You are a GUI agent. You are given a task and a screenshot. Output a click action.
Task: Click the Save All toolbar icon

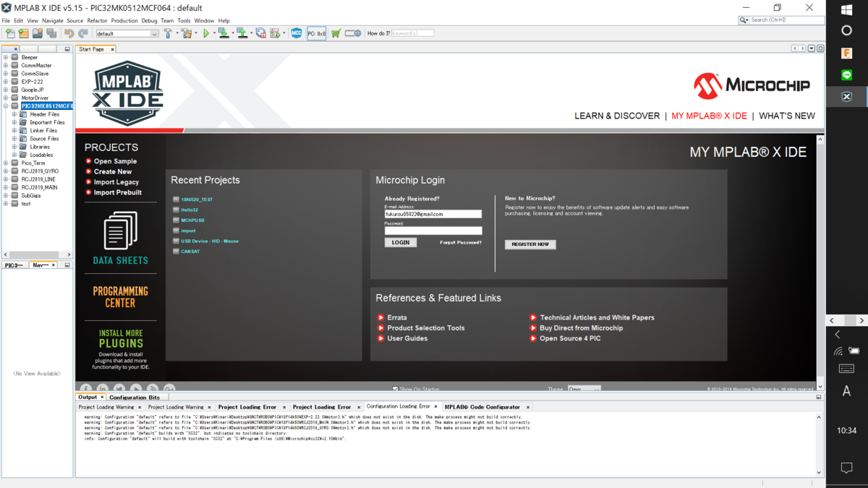click(x=51, y=33)
